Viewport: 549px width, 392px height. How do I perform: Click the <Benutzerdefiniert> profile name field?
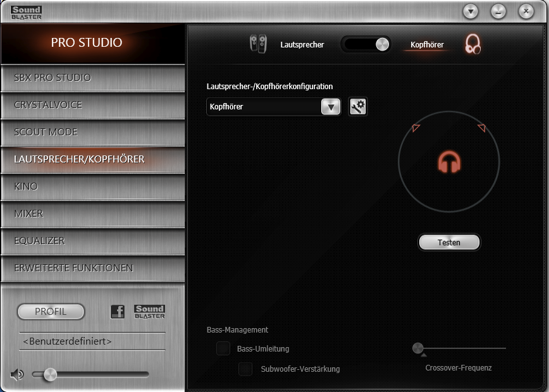(92, 341)
